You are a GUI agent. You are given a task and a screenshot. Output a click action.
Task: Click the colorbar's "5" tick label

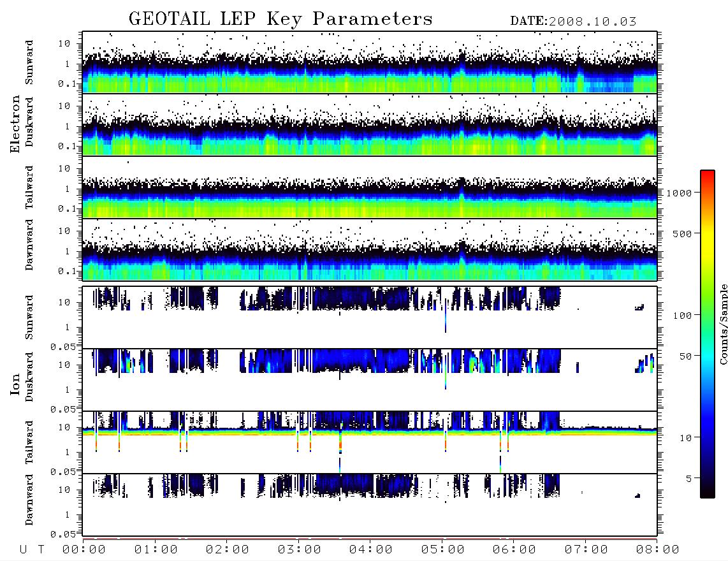click(688, 479)
